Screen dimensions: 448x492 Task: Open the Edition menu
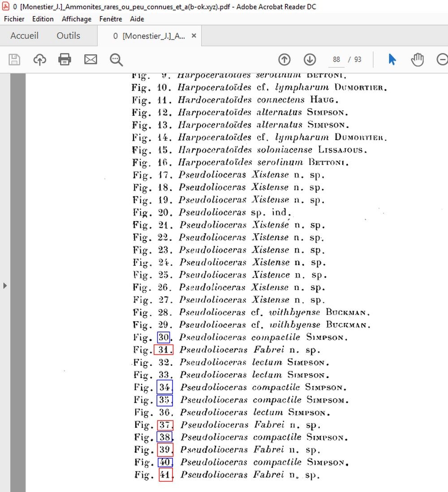(x=43, y=19)
